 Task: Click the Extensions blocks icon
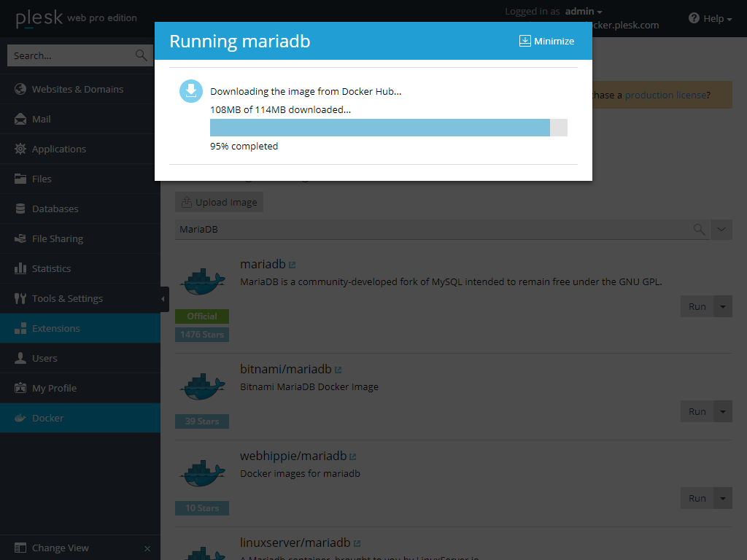[20, 329]
